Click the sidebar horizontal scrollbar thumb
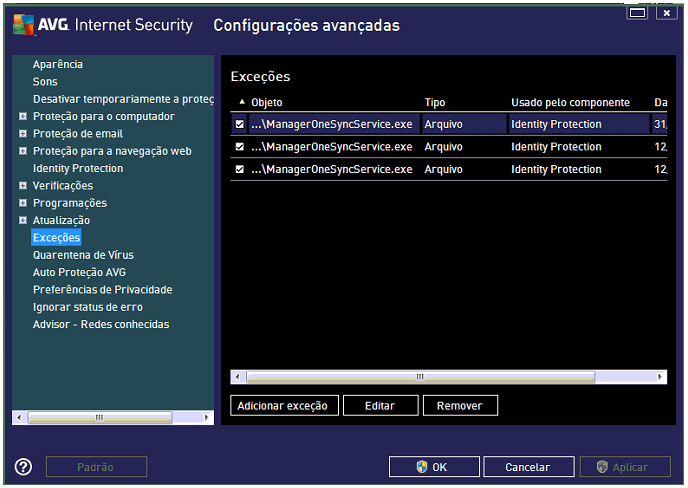Image resolution: width=688 pixels, height=488 pixels. tap(100, 417)
